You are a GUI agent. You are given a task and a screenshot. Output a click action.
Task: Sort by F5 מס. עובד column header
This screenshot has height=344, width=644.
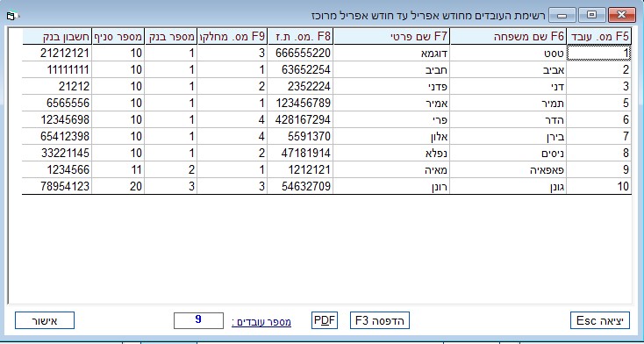[599, 37]
